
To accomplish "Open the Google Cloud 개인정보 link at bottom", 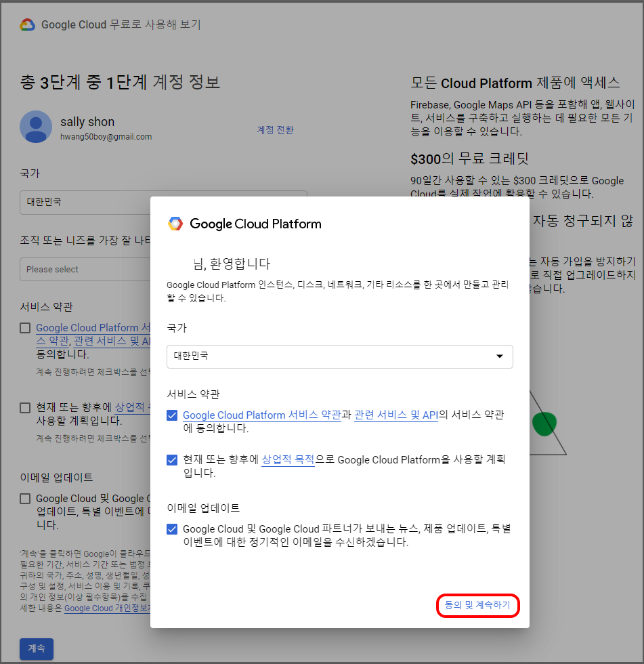I will pos(106,608).
